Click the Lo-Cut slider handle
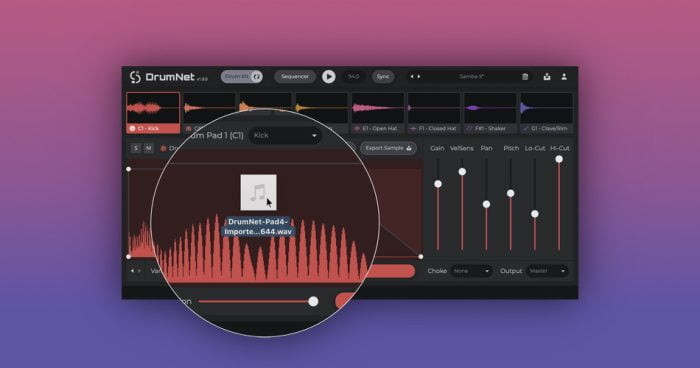Image resolution: width=700 pixels, height=368 pixels. (x=535, y=214)
